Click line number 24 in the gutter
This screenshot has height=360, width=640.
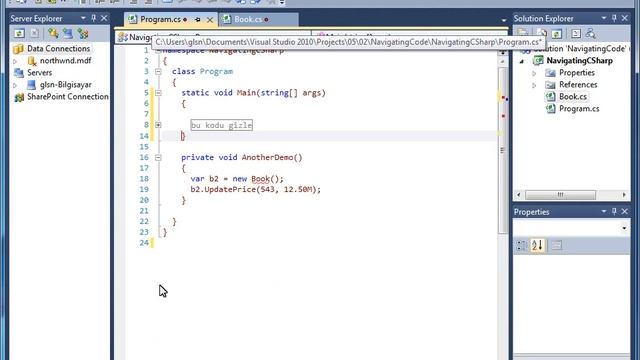[x=144, y=243]
